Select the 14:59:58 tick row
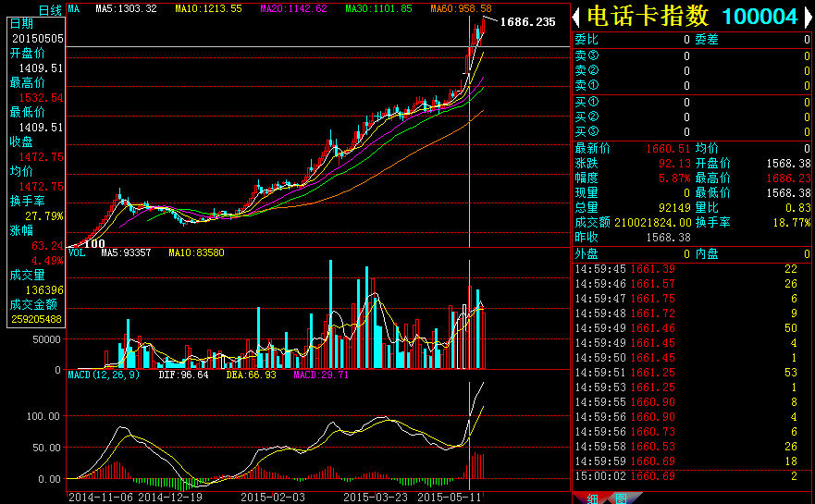The width and height of the screenshot is (815, 504). click(692, 447)
